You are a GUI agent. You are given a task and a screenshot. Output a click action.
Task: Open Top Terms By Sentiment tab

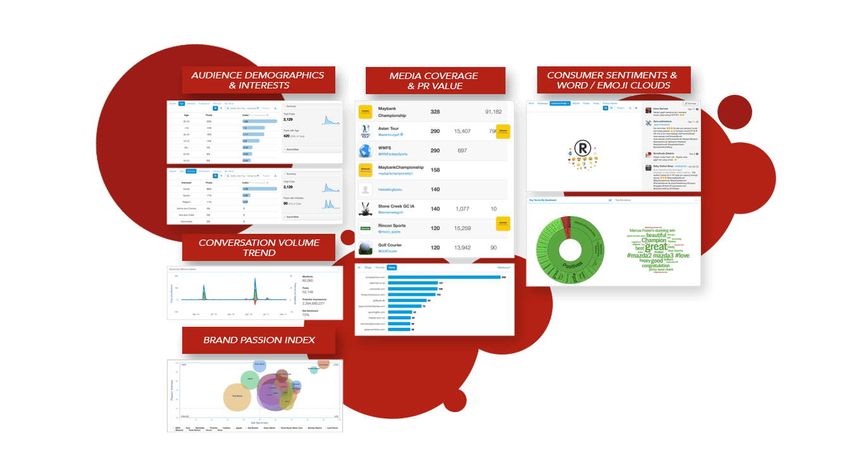(542, 200)
